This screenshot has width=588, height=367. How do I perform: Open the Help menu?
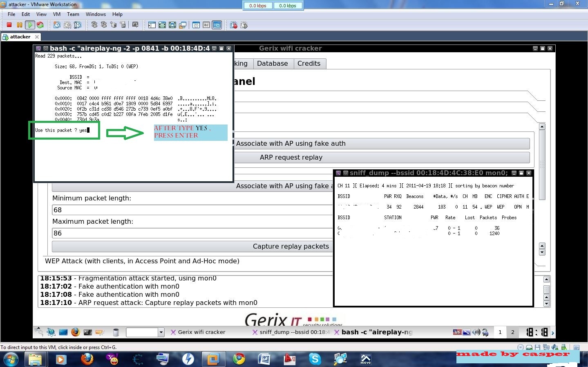(117, 14)
